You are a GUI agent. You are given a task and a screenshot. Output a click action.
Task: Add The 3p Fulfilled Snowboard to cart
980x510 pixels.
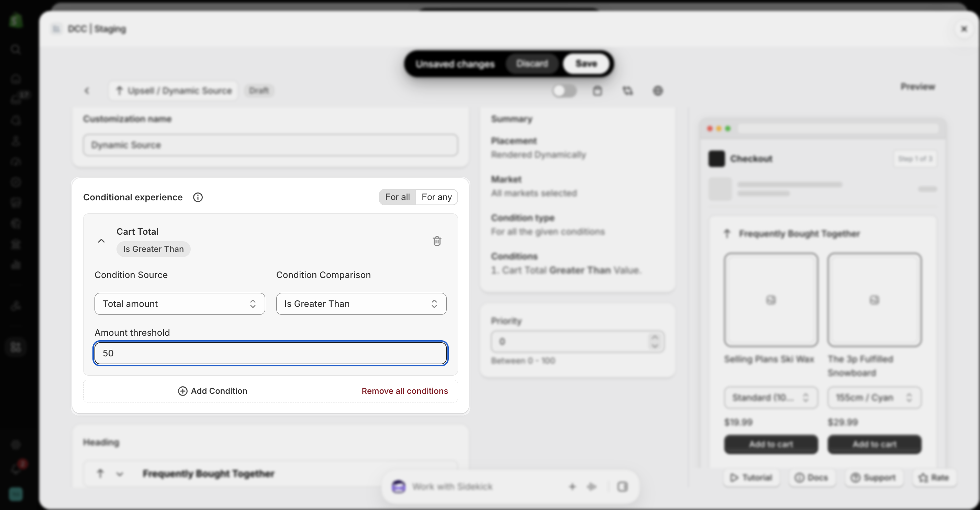tap(874, 444)
